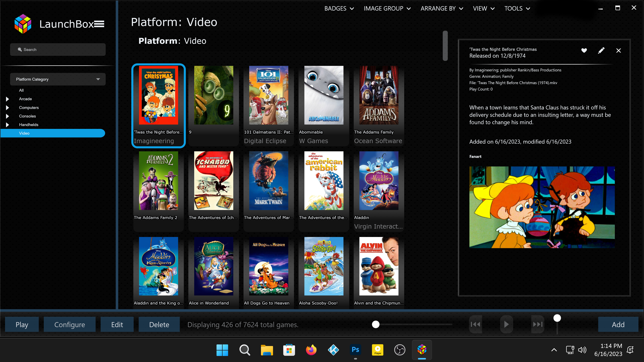Select The Addams Family 2 cover
Screen dimensions: 644x362
tap(158, 181)
